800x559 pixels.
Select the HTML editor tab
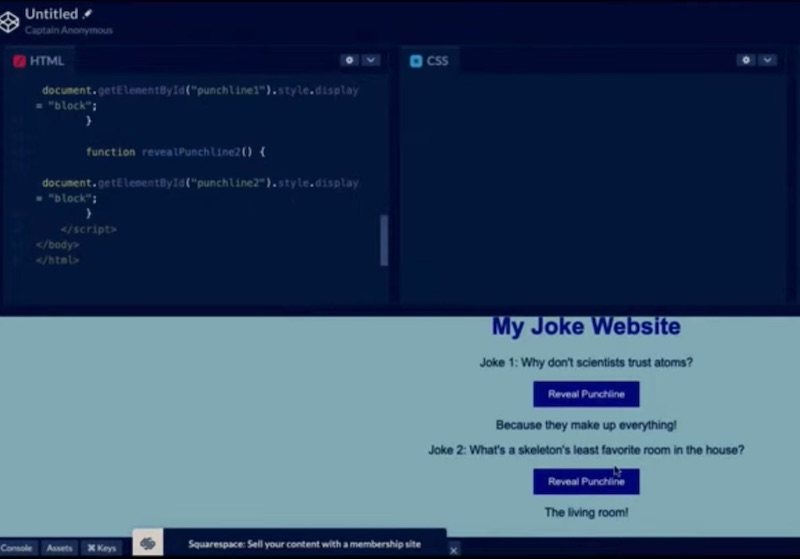tap(39, 61)
